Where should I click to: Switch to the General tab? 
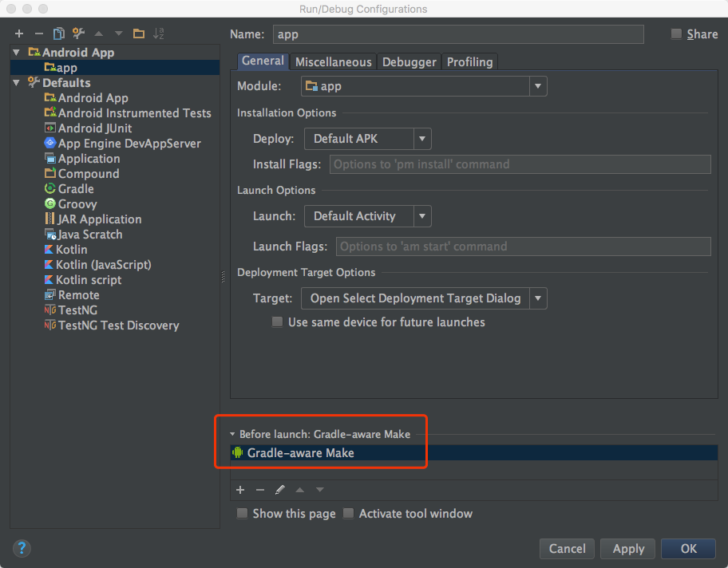263,61
